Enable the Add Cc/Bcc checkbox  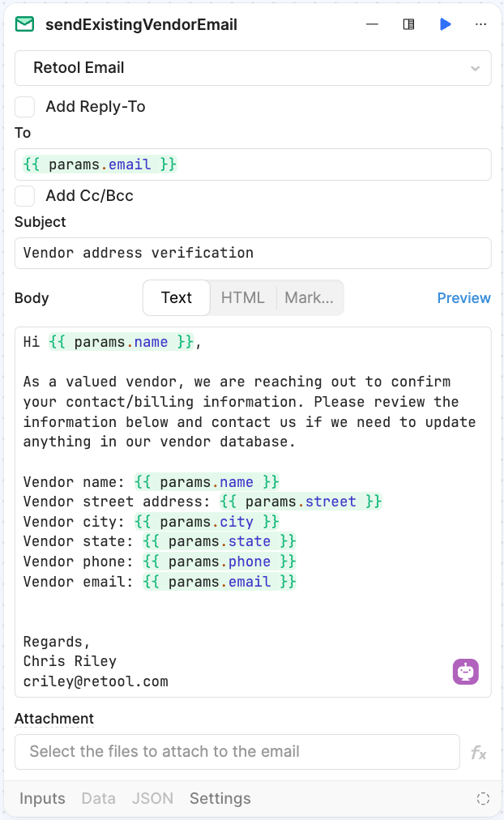(x=24, y=196)
